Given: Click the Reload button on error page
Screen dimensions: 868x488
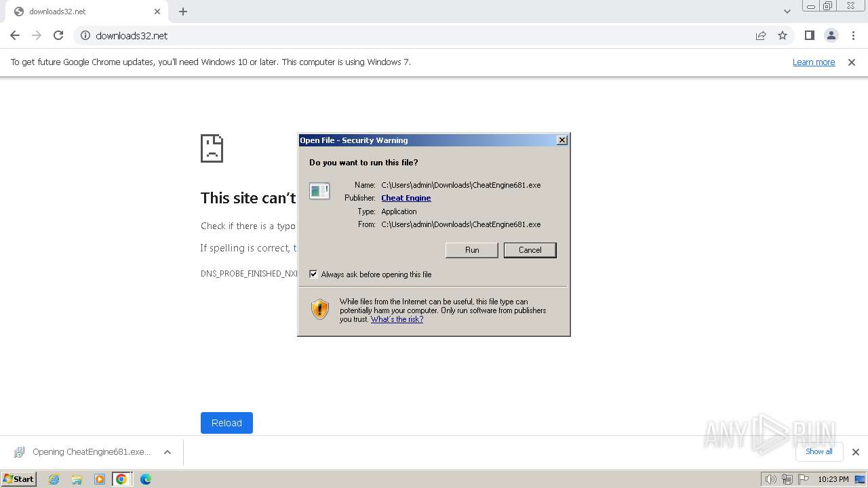Looking at the screenshot, I should coord(226,423).
